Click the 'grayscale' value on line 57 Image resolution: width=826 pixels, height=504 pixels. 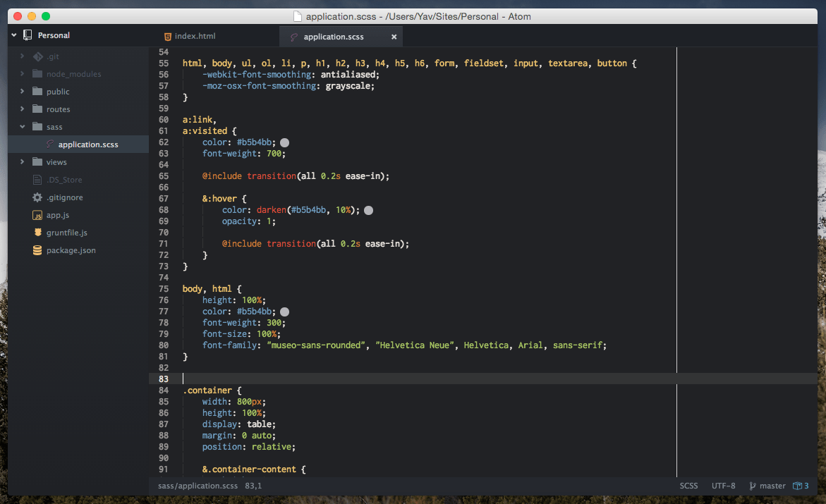point(348,86)
